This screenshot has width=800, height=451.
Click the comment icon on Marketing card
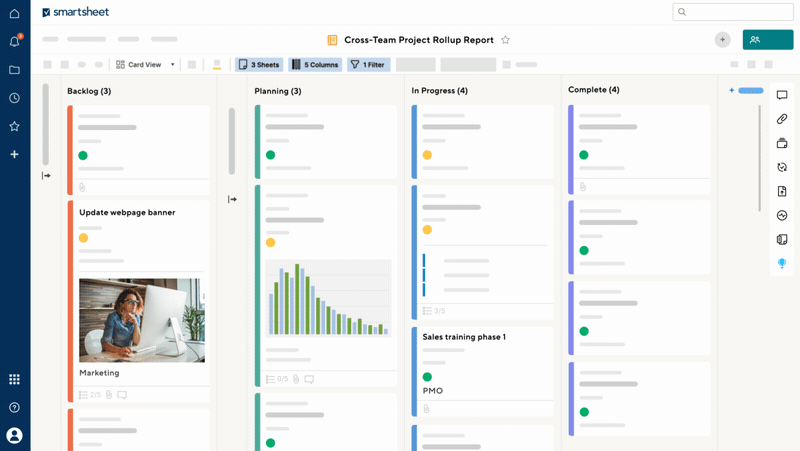pyautogui.click(x=122, y=395)
